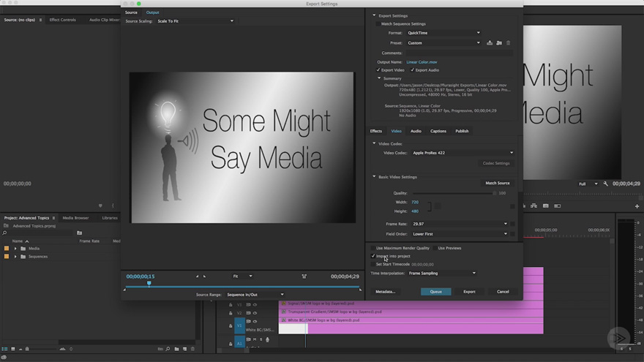Open Source Scaling Scale To Fit dropdown

pyautogui.click(x=195, y=21)
